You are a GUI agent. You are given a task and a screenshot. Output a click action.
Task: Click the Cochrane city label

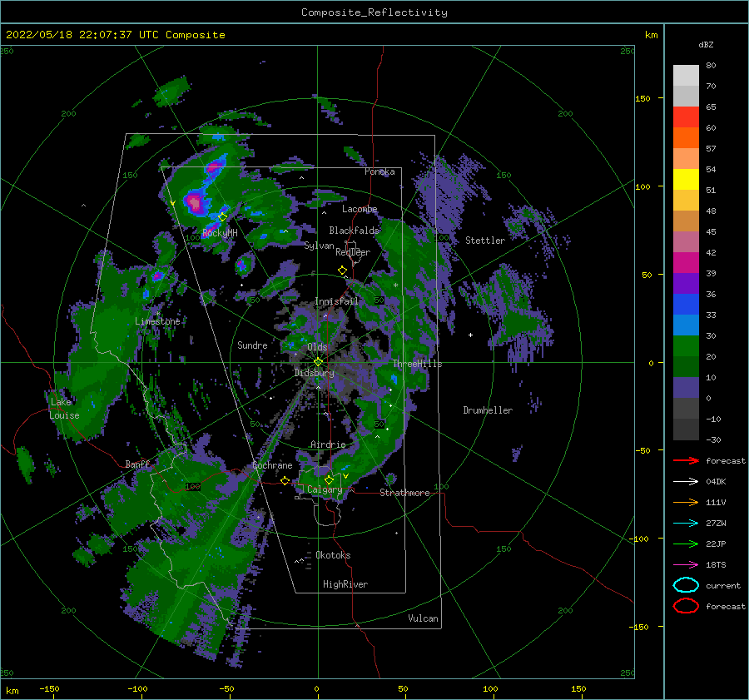(272, 465)
